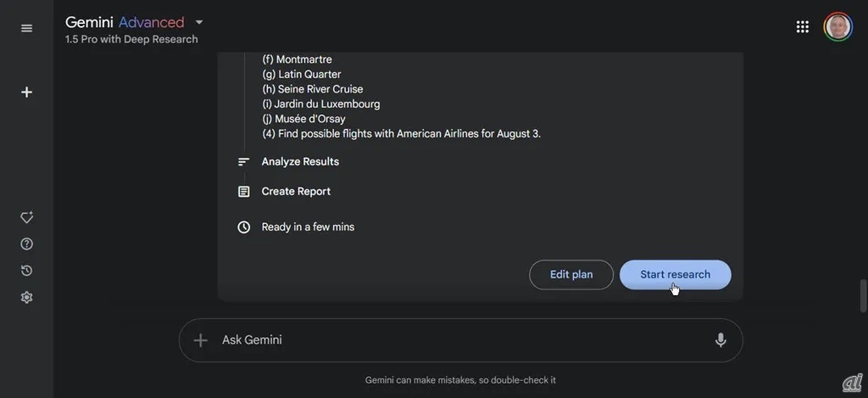
Task: Click the Ask Gemini text field
Action: point(458,340)
